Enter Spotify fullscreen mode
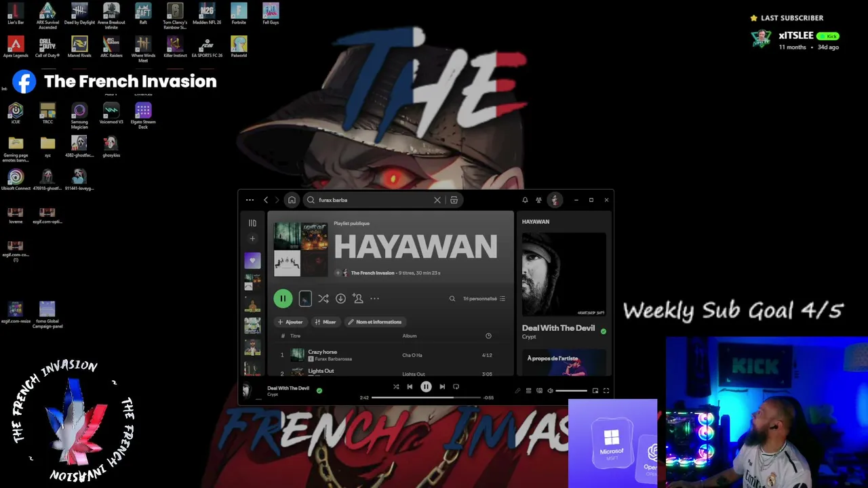This screenshot has height=488, width=868. [606, 391]
